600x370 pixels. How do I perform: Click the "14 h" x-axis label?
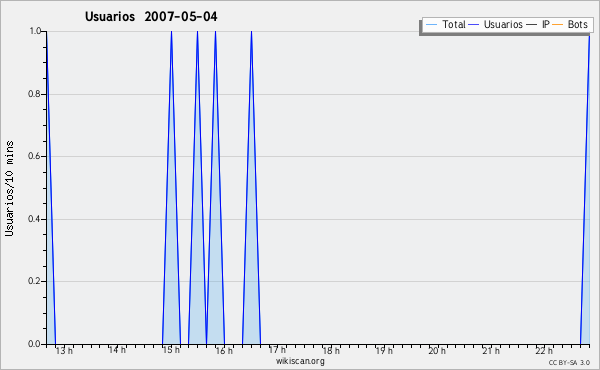(117, 350)
